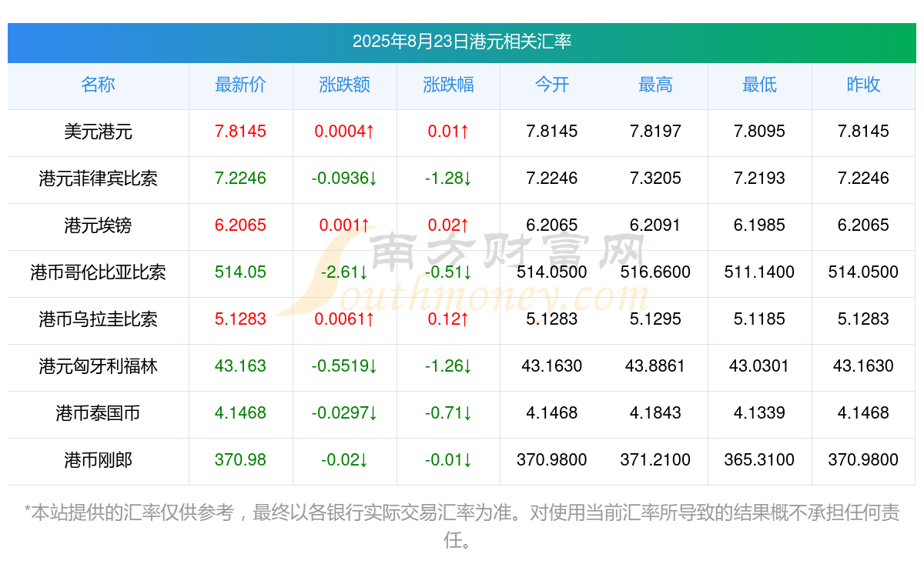Click the high value 7.8197
The height and width of the screenshot is (564, 924).
655,132
